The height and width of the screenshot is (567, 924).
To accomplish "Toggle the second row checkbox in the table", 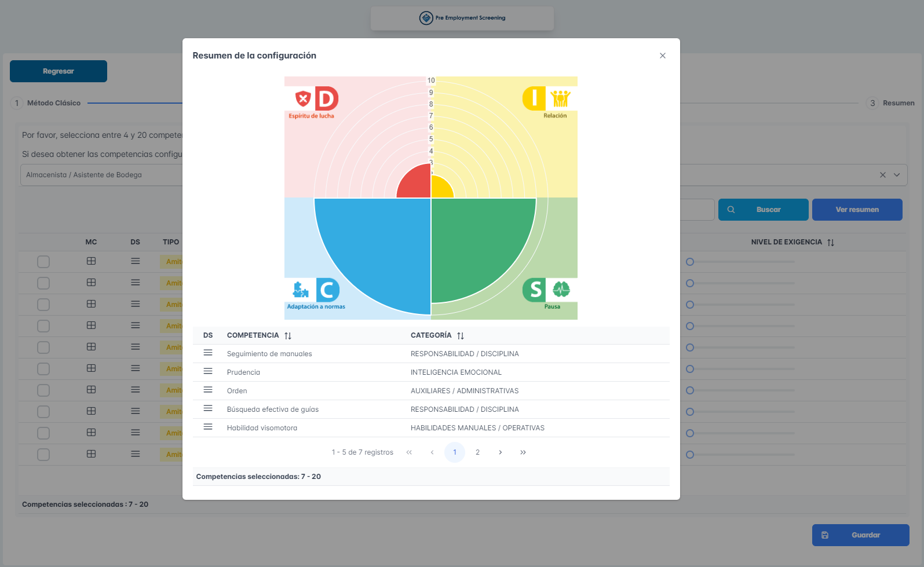I will point(43,283).
